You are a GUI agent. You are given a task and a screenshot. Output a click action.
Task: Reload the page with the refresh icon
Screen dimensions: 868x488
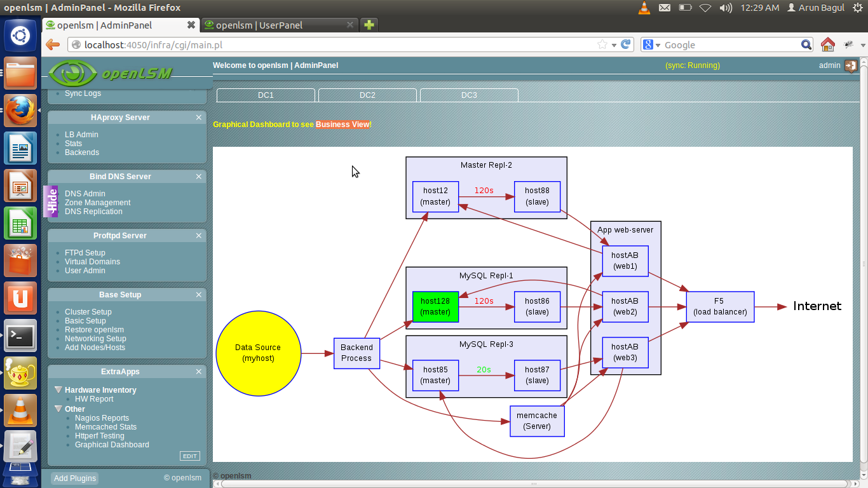tap(626, 44)
